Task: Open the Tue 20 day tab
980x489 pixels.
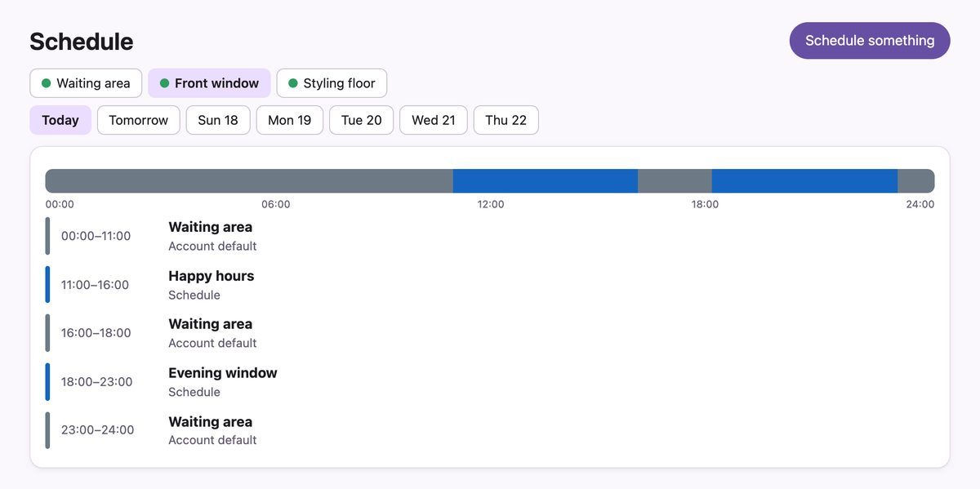Action: pos(362,120)
